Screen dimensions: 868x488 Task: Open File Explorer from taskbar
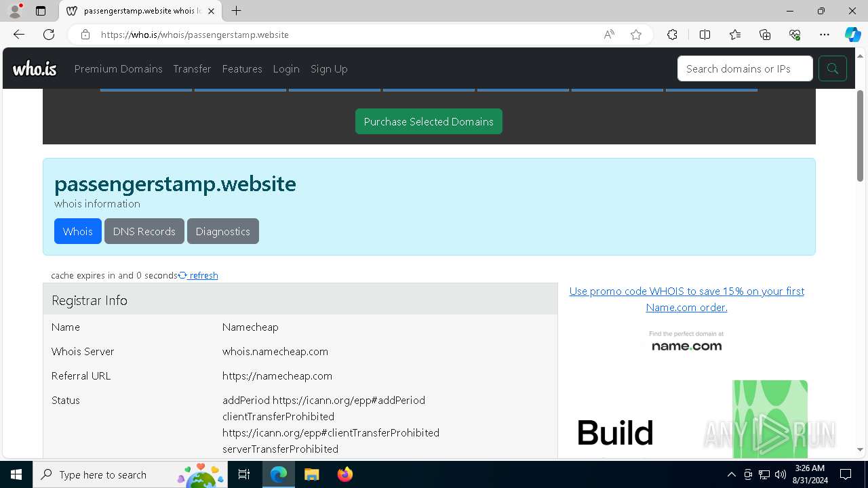pos(311,474)
